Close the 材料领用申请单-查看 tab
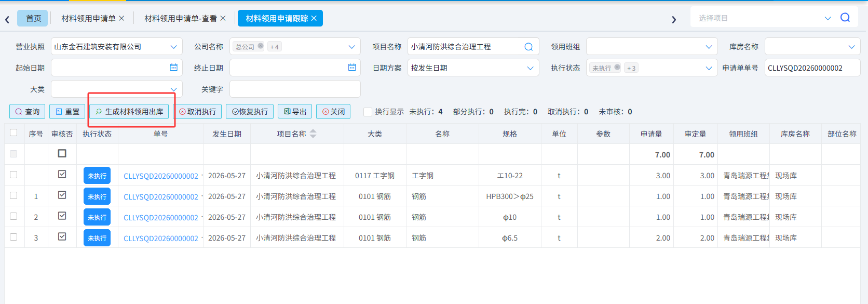 point(223,18)
